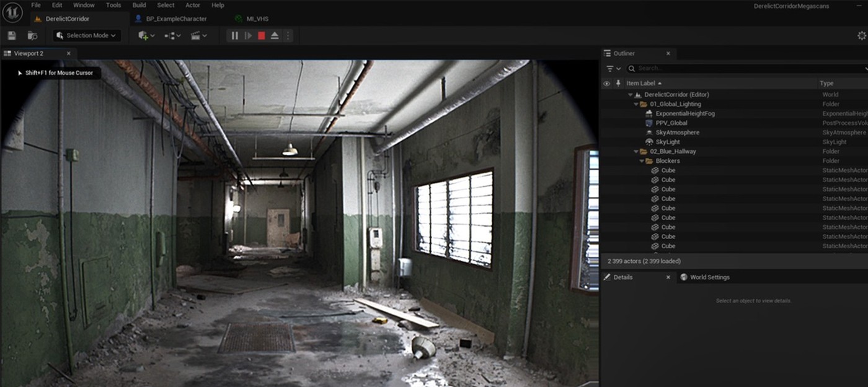Click the Save current level icon
This screenshot has height=387, width=868.
point(12,36)
